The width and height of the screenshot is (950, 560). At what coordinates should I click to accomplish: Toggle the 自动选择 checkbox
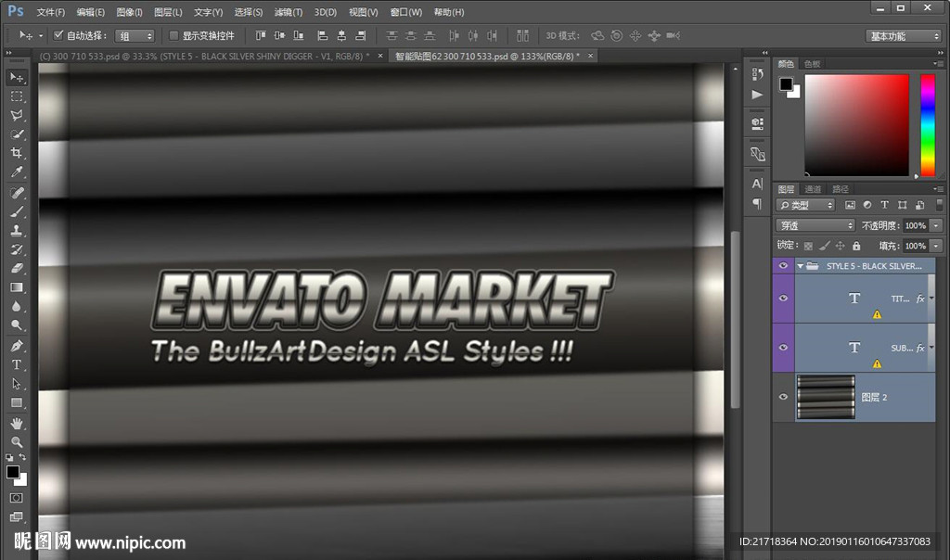point(58,35)
